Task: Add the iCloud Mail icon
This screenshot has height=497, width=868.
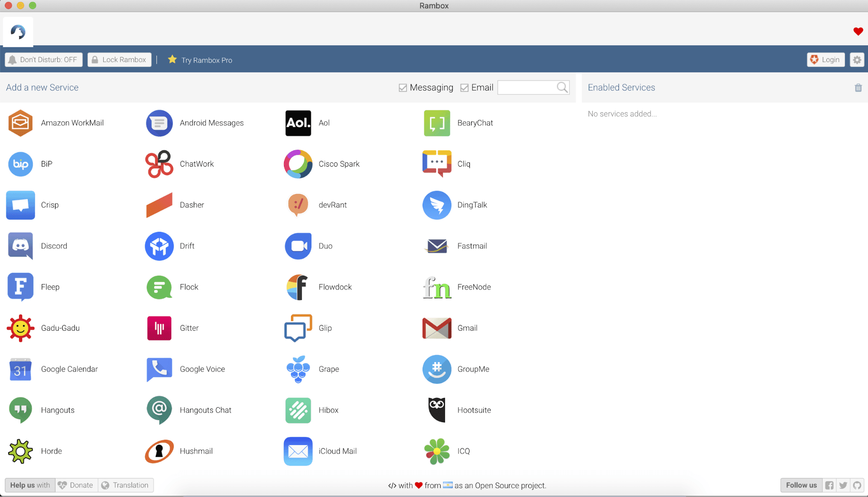Action: (298, 451)
